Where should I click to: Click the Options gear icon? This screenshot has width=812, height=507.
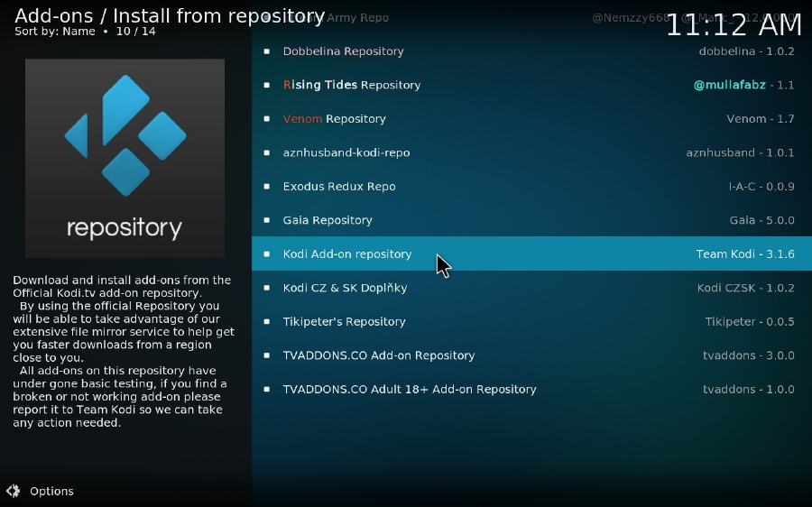point(13,491)
